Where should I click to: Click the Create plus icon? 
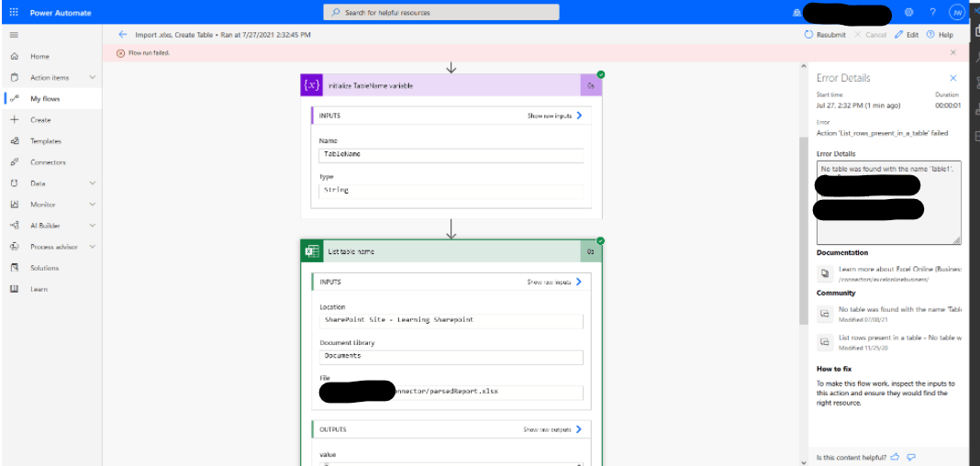coord(15,120)
